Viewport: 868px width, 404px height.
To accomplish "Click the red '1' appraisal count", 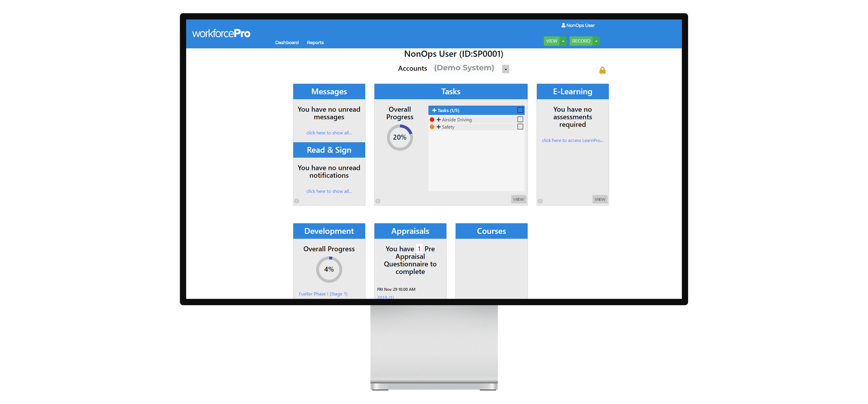I will click(419, 249).
